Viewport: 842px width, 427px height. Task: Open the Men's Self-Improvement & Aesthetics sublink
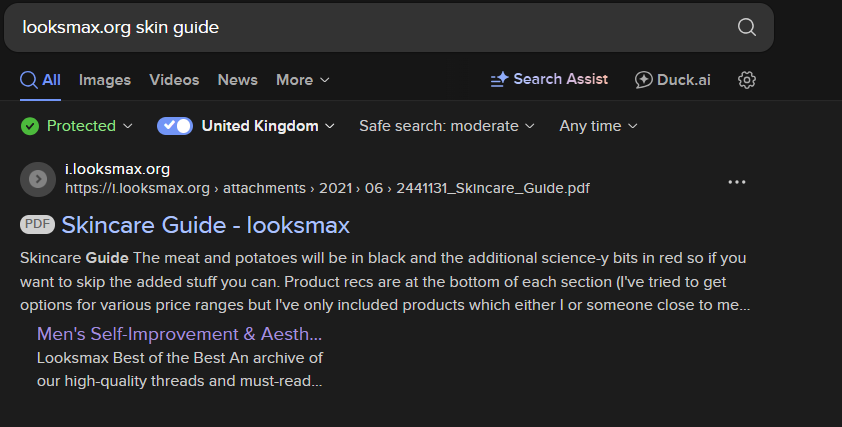tap(179, 333)
